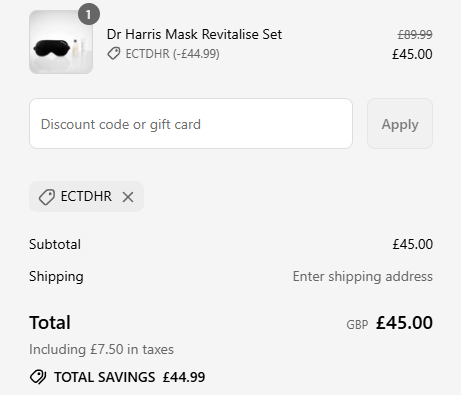This screenshot has height=395, width=461.
Task: Click Enter shipping address text
Action: point(363,277)
